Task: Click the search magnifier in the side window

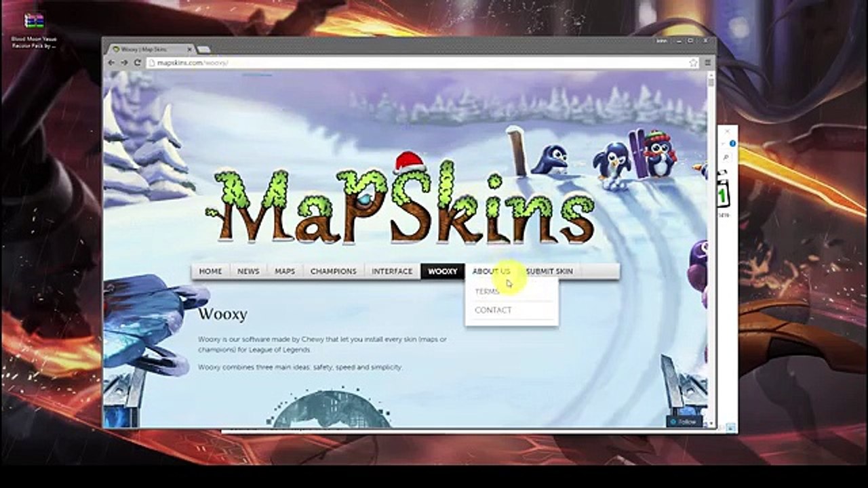Action: [725, 157]
